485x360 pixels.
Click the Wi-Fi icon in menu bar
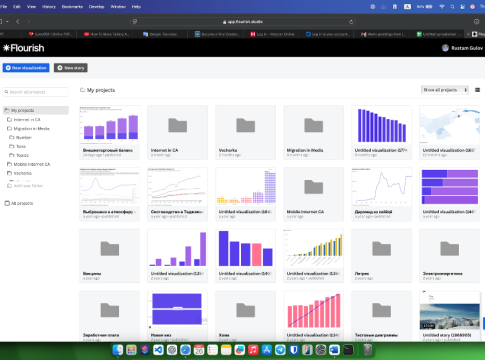(x=442, y=7)
